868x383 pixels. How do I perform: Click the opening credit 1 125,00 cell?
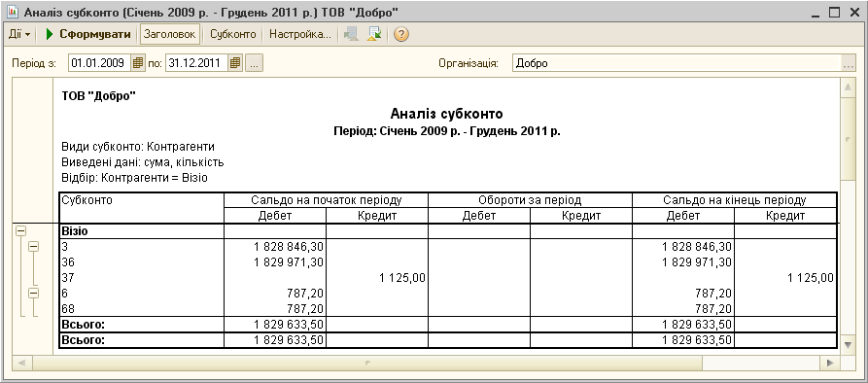click(x=377, y=278)
